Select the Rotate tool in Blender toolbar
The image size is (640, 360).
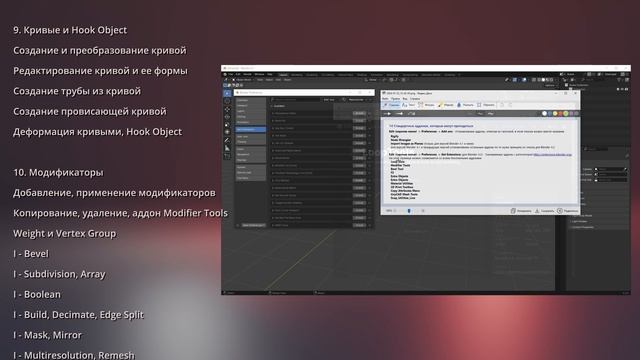pos(227,117)
